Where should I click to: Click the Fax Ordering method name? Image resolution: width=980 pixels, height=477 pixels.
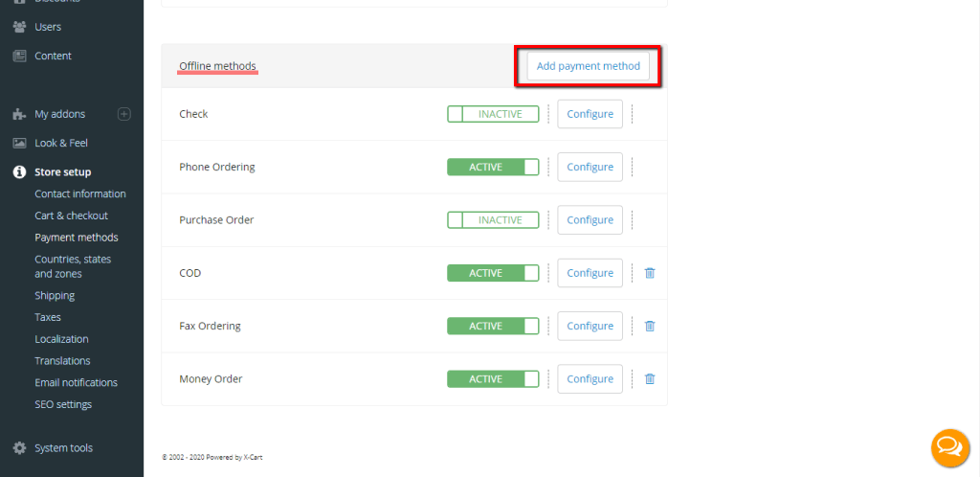tap(210, 327)
